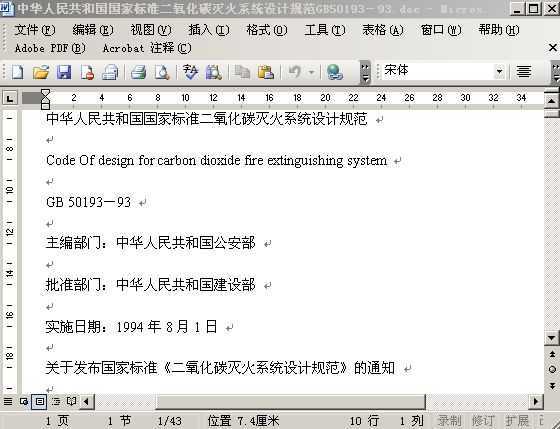Undo the last action

pyautogui.click(x=295, y=72)
